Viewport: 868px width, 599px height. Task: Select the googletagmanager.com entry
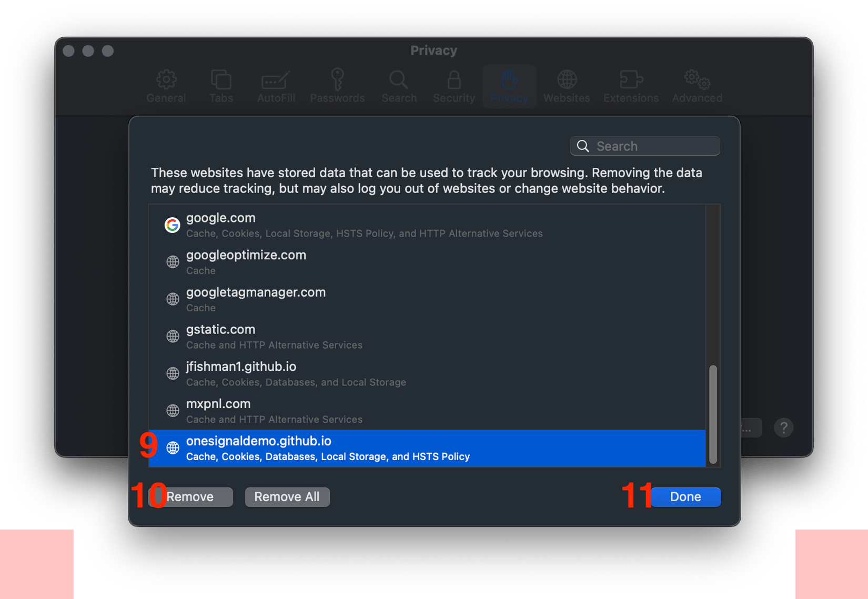427,299
